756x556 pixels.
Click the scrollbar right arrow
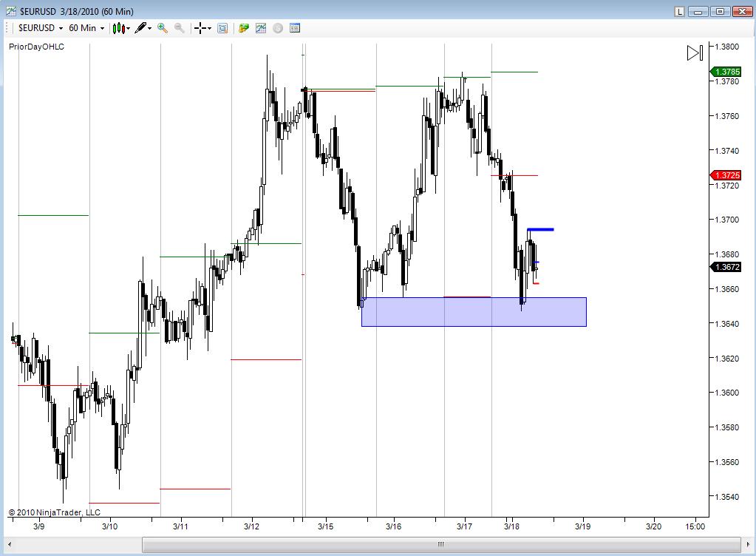[747, 544]
